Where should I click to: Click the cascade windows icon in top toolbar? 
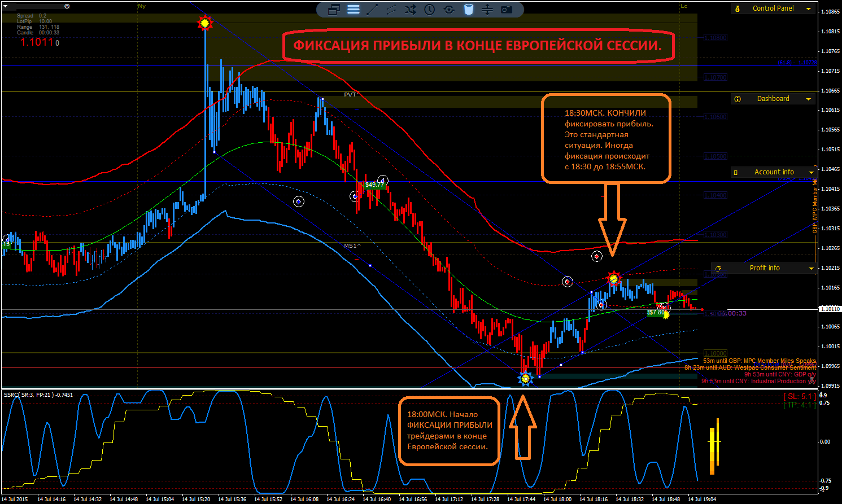pos(334,10)
